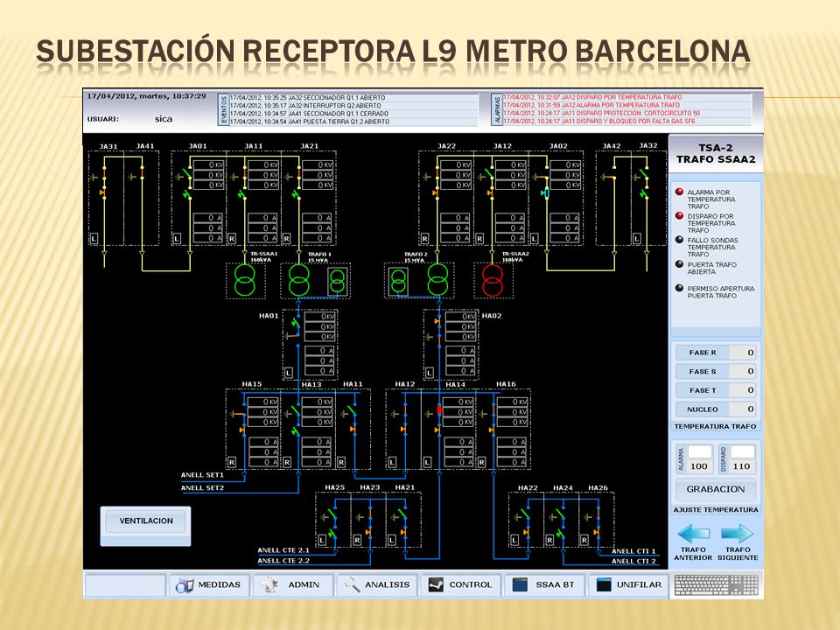Toggle the R remote box in bay JA22
The height and width of the screenshot is (630, 840).
pyautogui.click(x=425, y=238)
